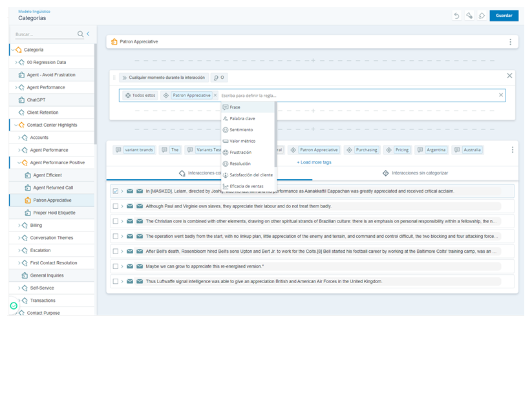Click the speaker count 0 chip
532x395 pixels.
[x=219, y=78]
